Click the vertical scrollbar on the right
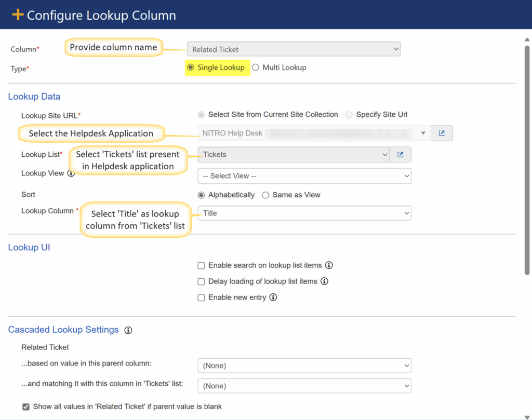The width and height of the screenshot is (532, 420). coord(527,156)
